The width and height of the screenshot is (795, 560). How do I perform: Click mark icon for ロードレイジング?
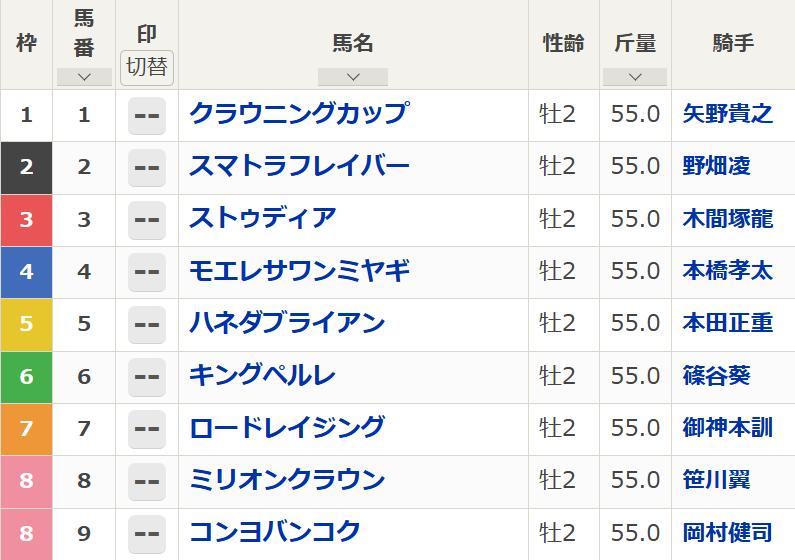pos(147,428)
